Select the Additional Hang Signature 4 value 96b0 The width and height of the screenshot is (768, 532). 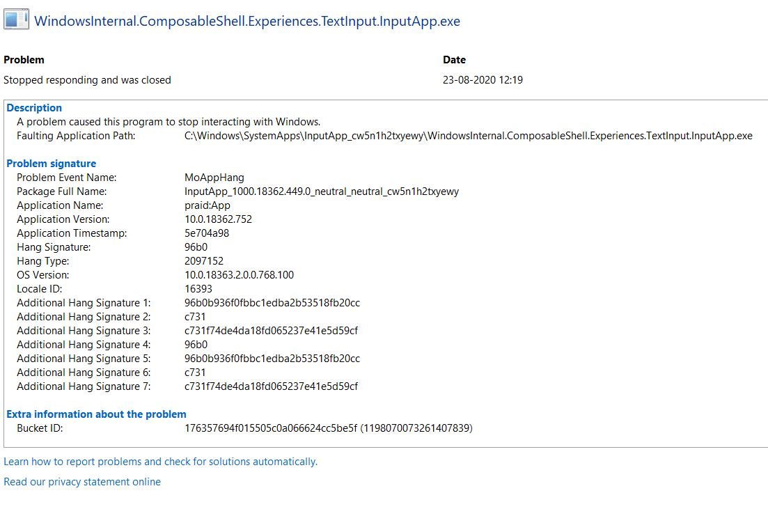point(196,345)
